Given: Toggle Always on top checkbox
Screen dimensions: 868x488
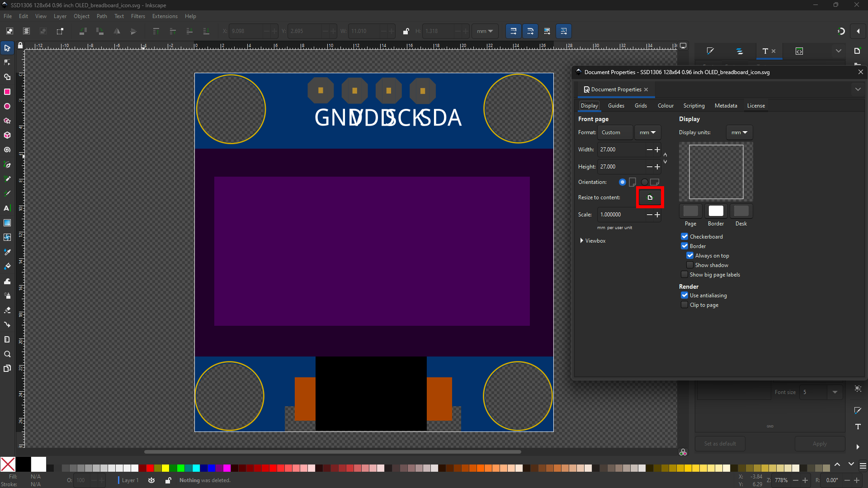Looking at the screenshot, I should (x=690, y=255).
